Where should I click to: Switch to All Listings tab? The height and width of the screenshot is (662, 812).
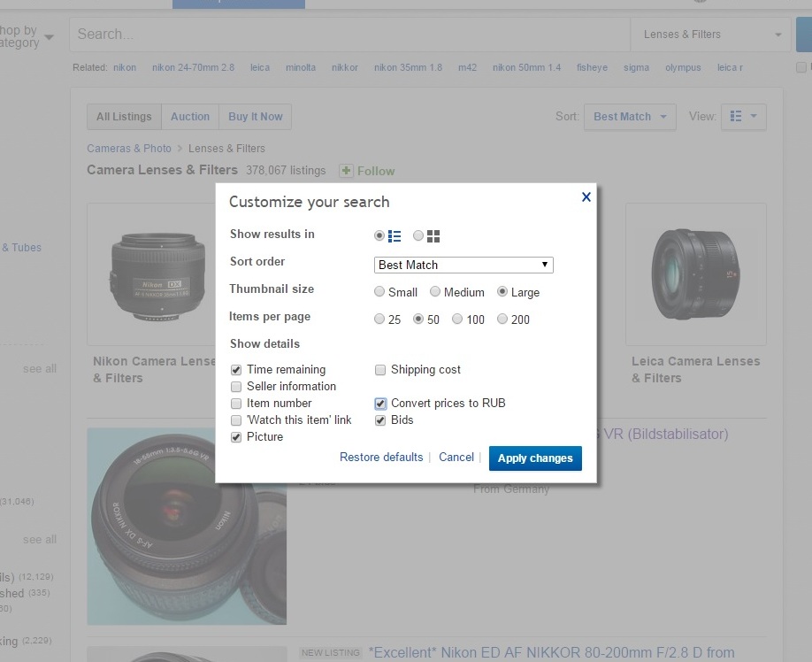[125, 117]
